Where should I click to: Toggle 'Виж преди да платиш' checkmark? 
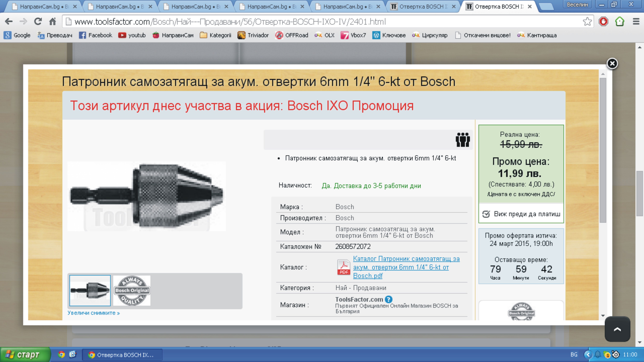pos(486,214)
